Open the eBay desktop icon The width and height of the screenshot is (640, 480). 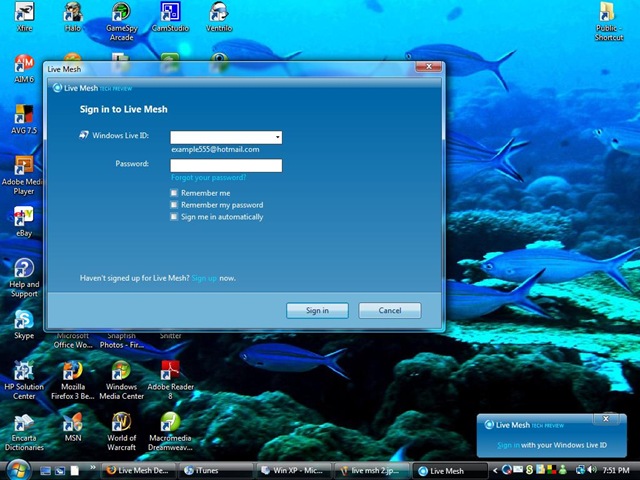[24, 222]
